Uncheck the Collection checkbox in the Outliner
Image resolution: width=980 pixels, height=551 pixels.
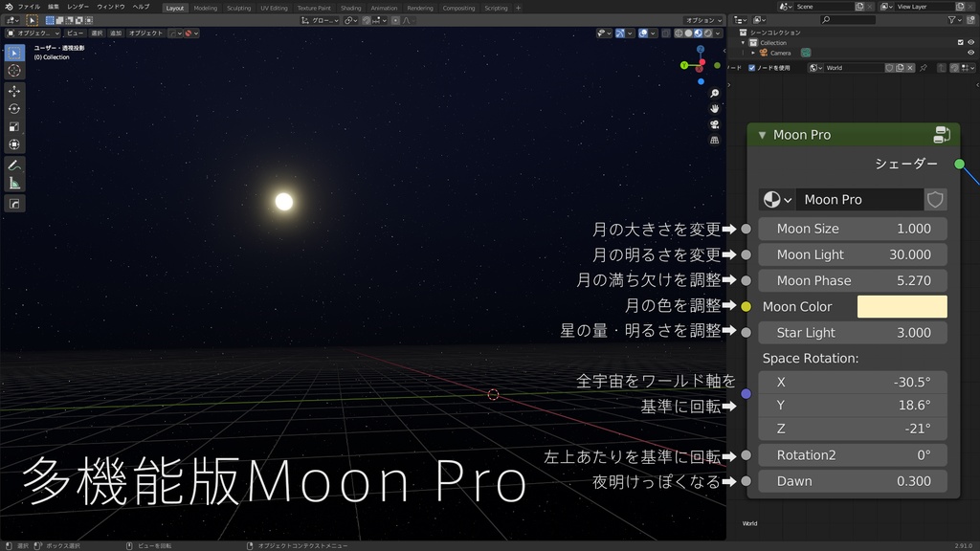(x=960, y=43)
